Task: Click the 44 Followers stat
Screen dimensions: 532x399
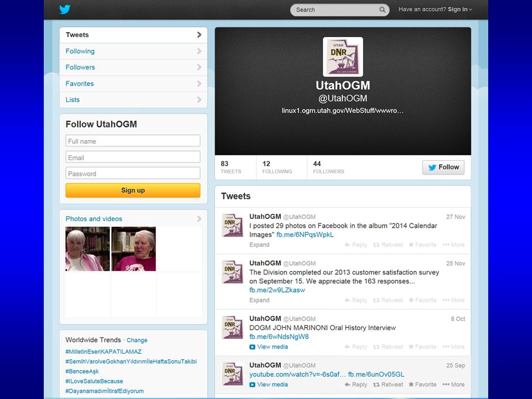Action: (329, 167)
